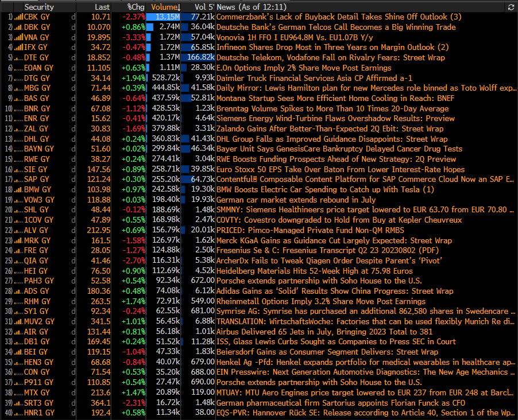This screenshot has height=420, width=518.
Task: Click the 'd' delayed flag for EOAN GY
Action: pos(74,68)
